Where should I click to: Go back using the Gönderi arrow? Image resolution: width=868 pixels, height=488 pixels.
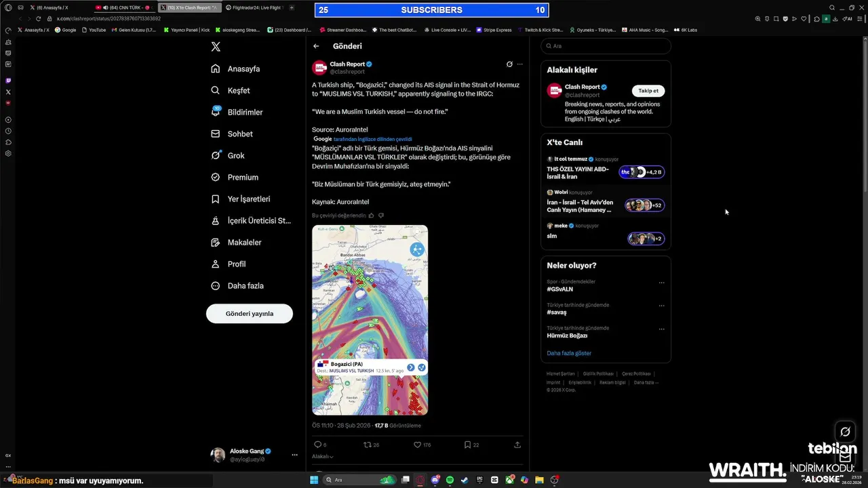(316, 46)
